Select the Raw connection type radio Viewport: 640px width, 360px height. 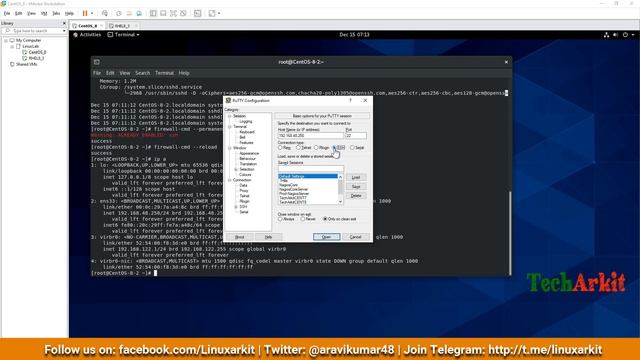pyautogui.click(x=280, y=148)
